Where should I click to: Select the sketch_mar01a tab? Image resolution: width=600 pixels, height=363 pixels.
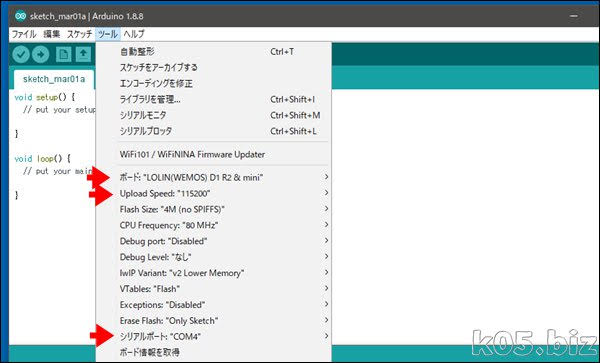(x=54, y=79)
